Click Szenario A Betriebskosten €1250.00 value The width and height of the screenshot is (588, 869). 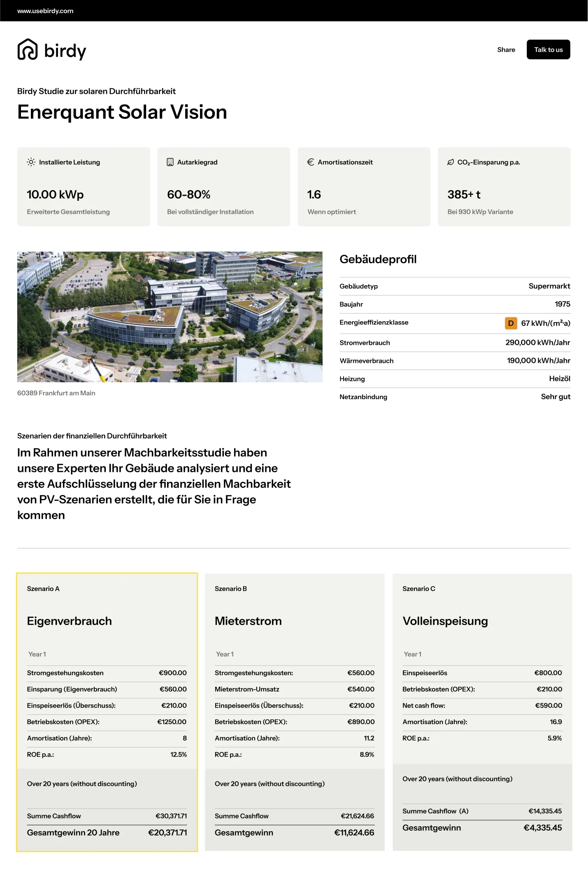[172, 722]
